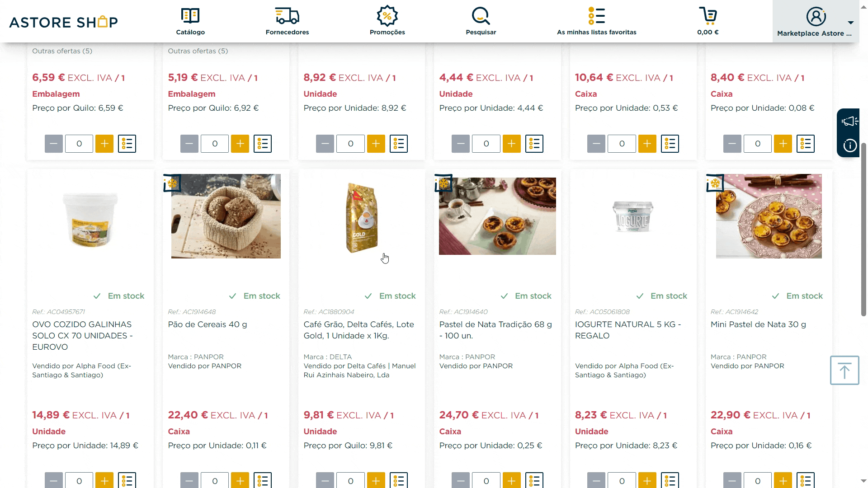
Task: Click frozen badge on Mini Pastel de Nata card
Action: 715,183
